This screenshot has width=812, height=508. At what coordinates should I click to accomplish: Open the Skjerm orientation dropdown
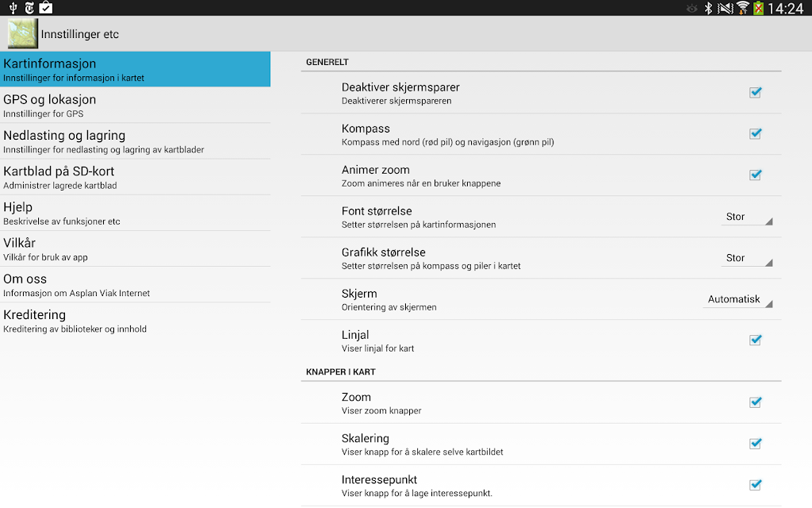pos(738,299)
